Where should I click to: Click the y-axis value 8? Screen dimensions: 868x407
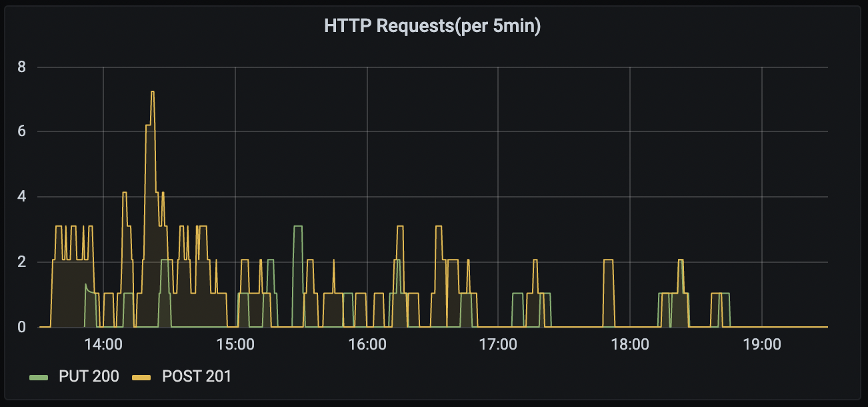coord(21,67)
